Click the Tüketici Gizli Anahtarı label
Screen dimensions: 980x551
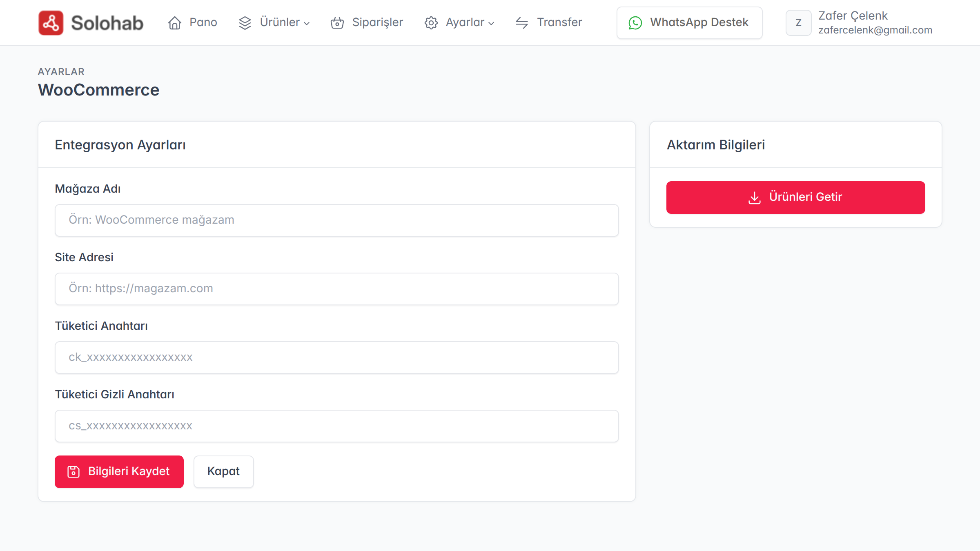tap(115, 395)
